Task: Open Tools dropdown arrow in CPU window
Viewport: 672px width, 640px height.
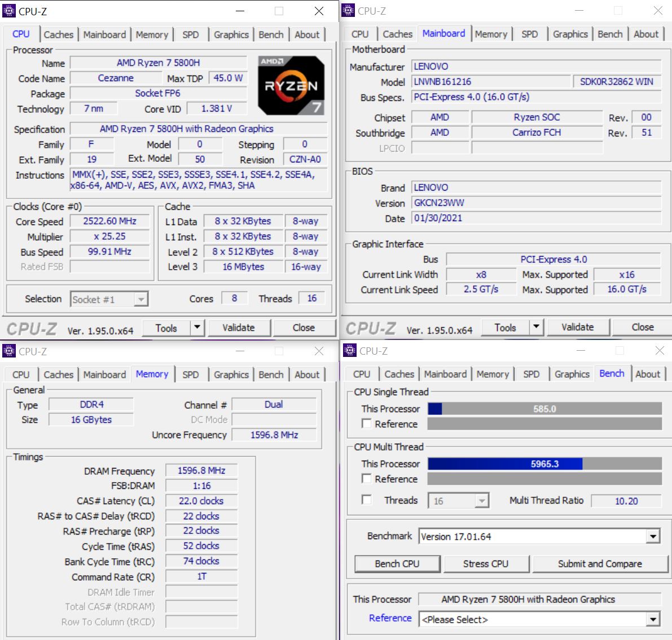Action: point(197,328)
